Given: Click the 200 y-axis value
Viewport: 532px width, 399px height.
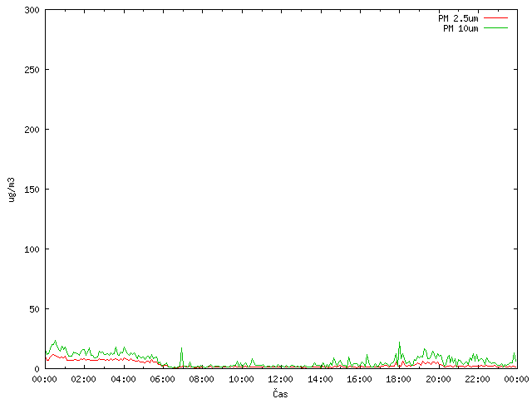Looking at the screenshot, I should click(32, 130).
